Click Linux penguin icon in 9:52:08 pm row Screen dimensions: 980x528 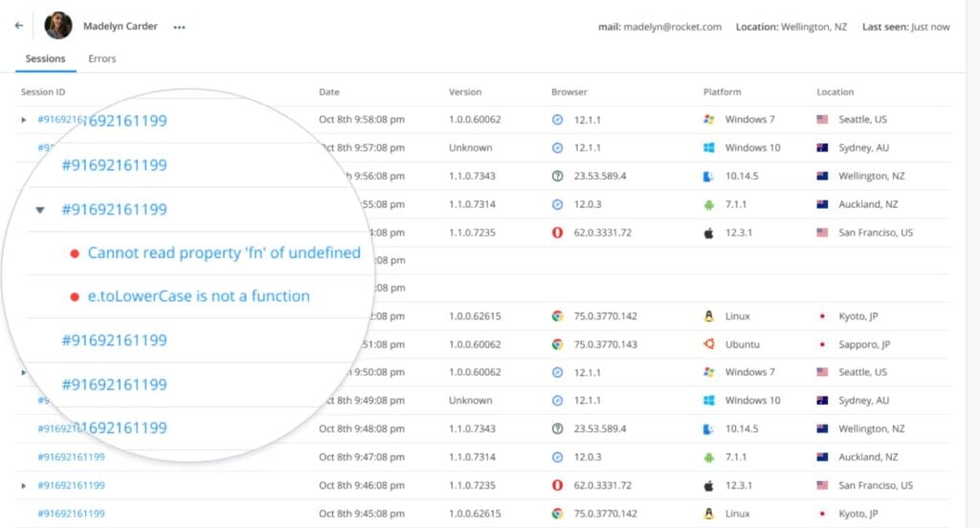coord(709,317)
